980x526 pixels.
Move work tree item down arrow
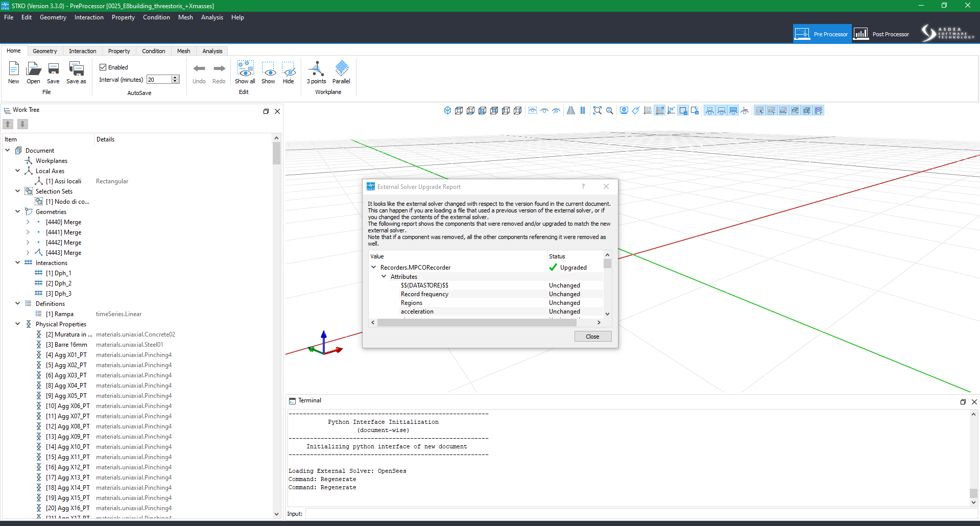coord(22,124)
